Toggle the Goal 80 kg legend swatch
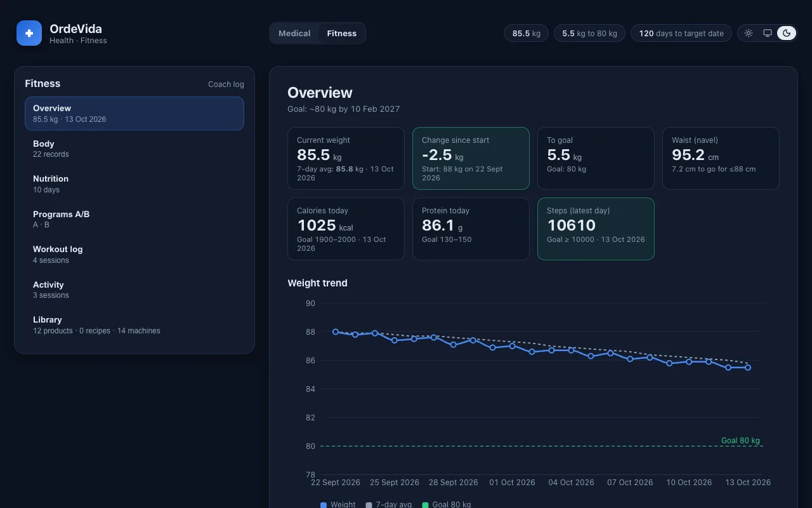This screenshot has width=812, height=508. tap(426, 505)
